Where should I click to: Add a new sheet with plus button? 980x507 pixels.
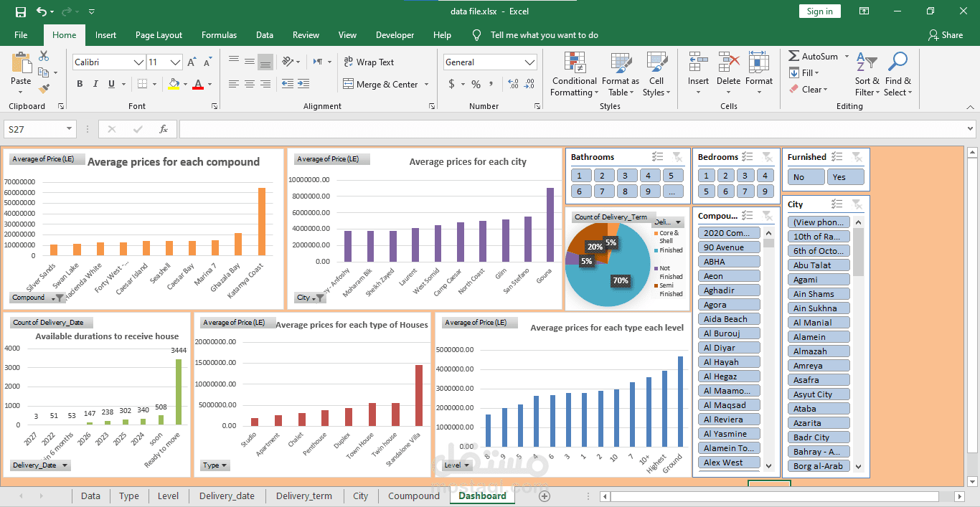click(545, 496)
